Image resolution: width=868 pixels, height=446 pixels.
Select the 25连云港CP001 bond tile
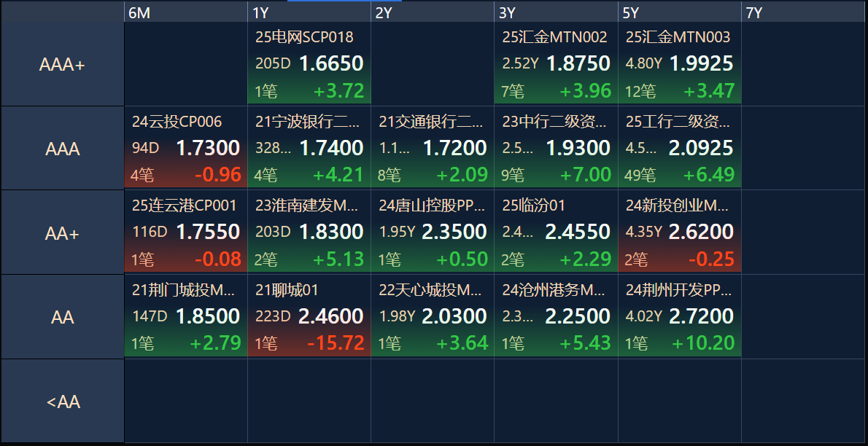tap(186, 232)
